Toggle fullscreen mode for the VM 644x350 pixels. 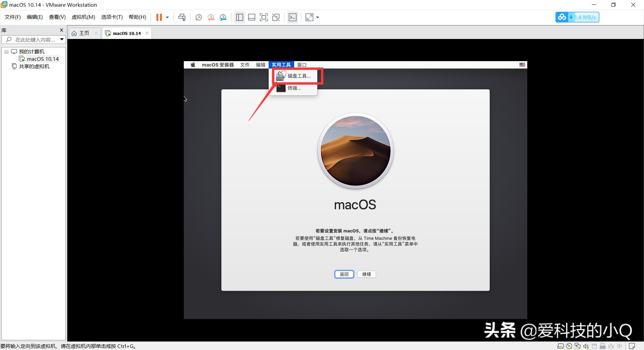[x=264, y=17]
